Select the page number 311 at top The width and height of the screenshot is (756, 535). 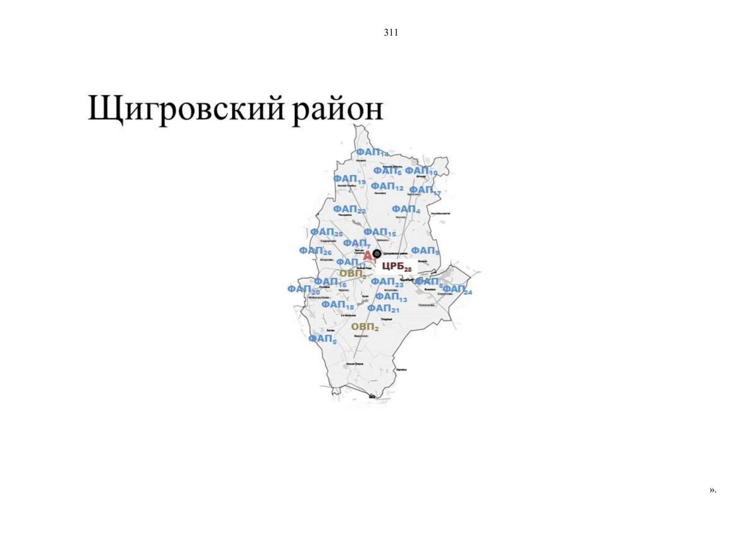tap(391, 32)
